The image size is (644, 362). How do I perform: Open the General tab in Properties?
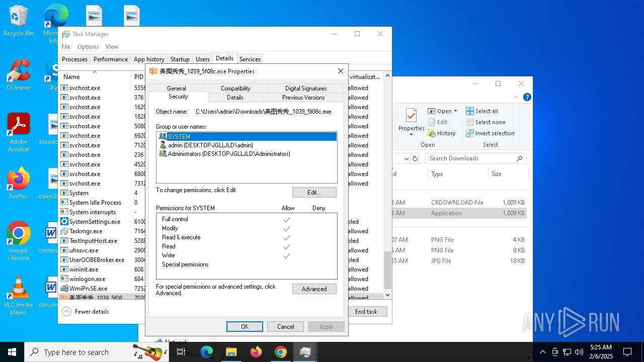pyautogui.click(x=177, y=88)
